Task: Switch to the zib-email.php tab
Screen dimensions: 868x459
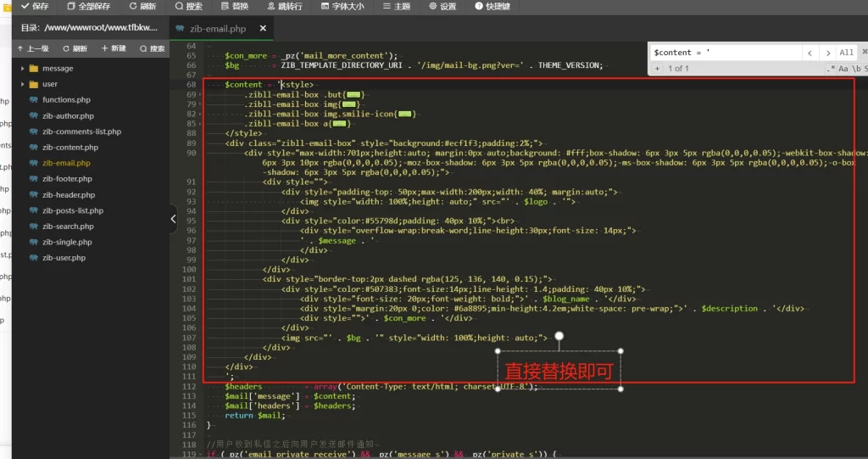Action: coord(217,29)
